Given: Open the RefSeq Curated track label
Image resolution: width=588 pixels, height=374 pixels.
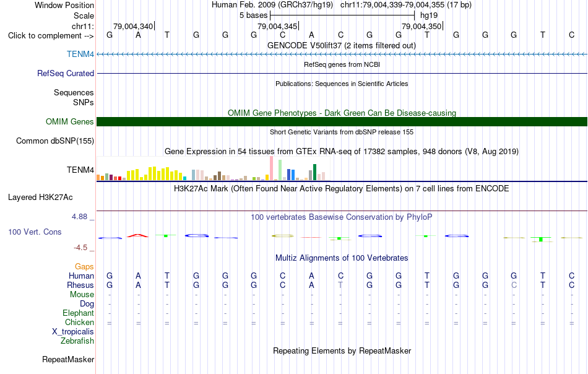Looking at the screenshot, I should tap(65, 73).
